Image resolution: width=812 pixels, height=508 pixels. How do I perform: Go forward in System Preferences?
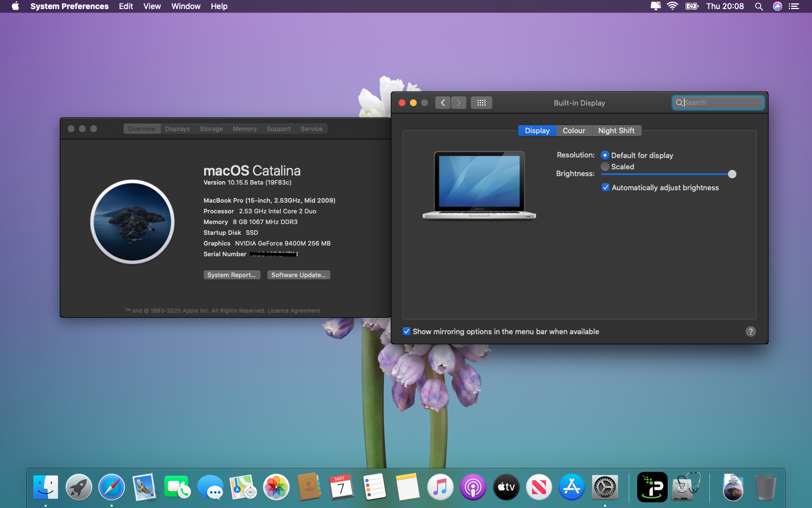458,103
